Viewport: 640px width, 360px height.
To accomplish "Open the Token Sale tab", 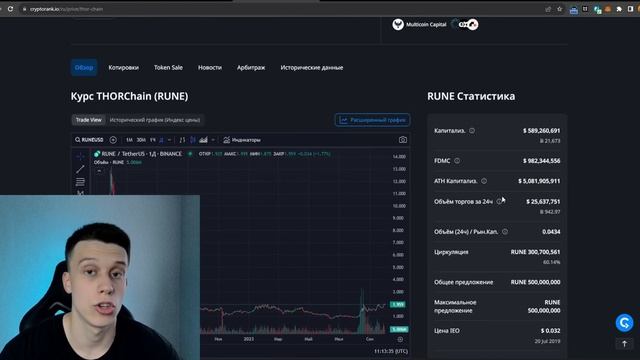I will (168, 67).
